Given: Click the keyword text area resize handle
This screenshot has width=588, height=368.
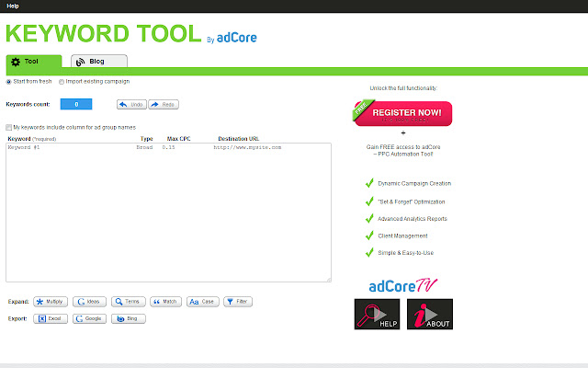Looking at the screenshot, I should pyautogui.click(x=329, y=280).
